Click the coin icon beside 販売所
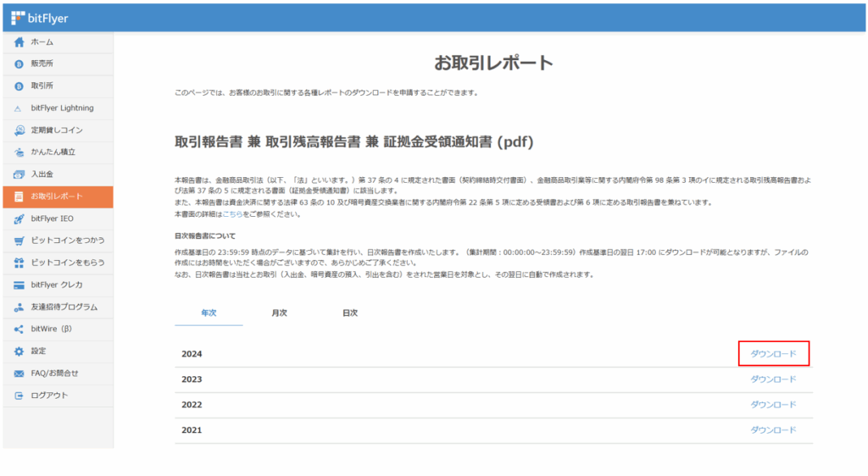 19,64
